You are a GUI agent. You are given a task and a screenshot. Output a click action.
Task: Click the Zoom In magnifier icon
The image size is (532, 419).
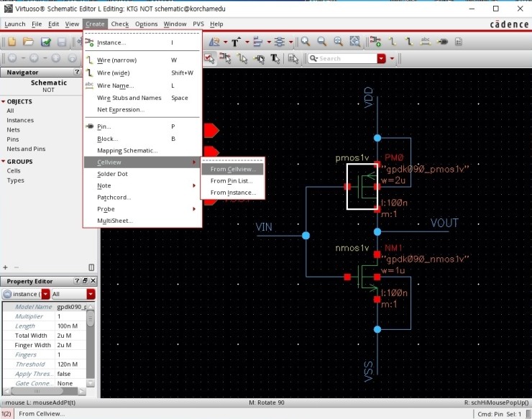tap(305, 42)
